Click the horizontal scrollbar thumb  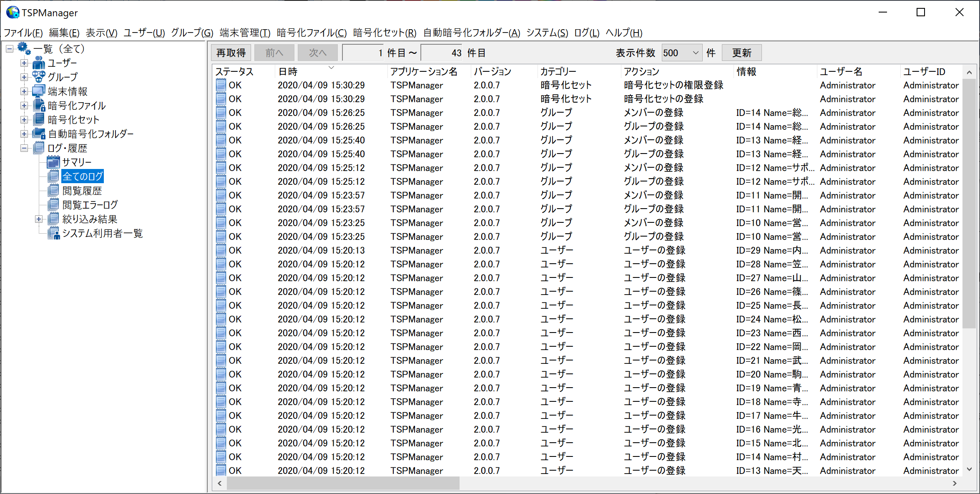(x=342, y=483)
